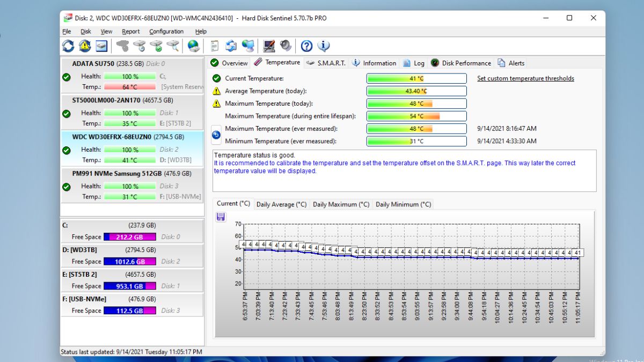Click the disk with green checkmark icon
644x362 pixels.
pyautogui.click(x=156, y=46)
